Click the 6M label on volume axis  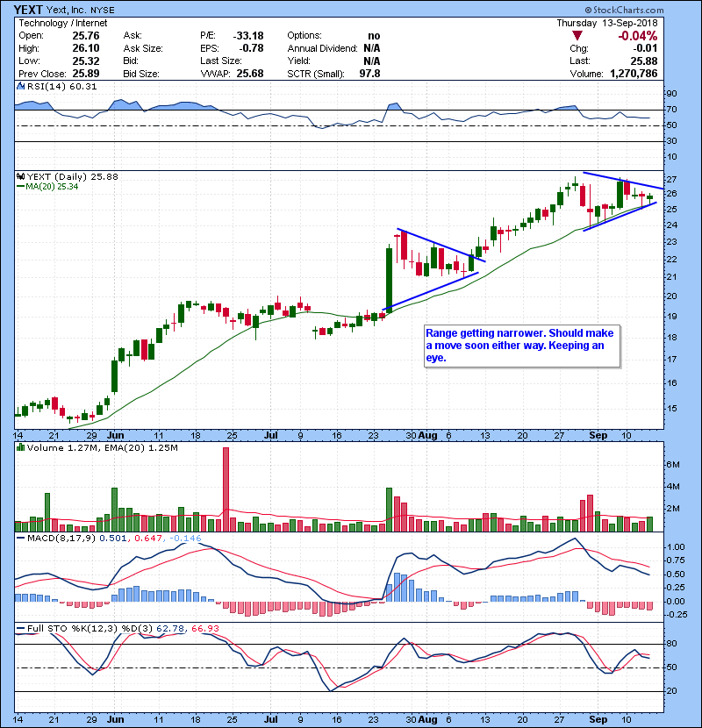(673, 465)
